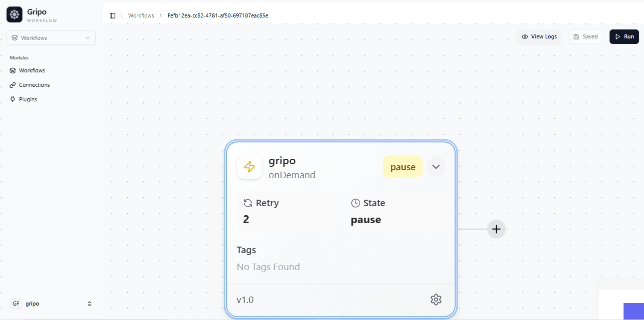
Task: Go to Connections module
Action: point(34,85)
